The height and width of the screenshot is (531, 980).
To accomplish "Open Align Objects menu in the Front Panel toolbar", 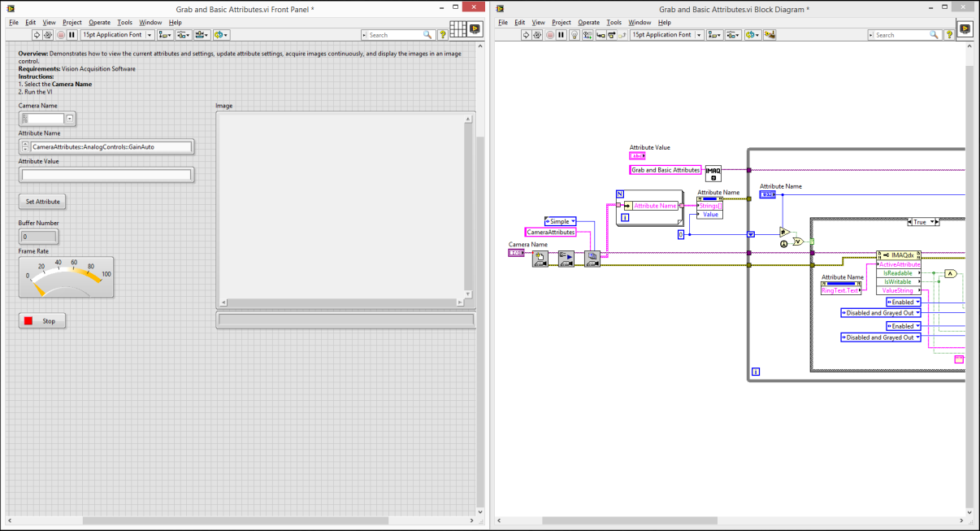I will 166,35.
